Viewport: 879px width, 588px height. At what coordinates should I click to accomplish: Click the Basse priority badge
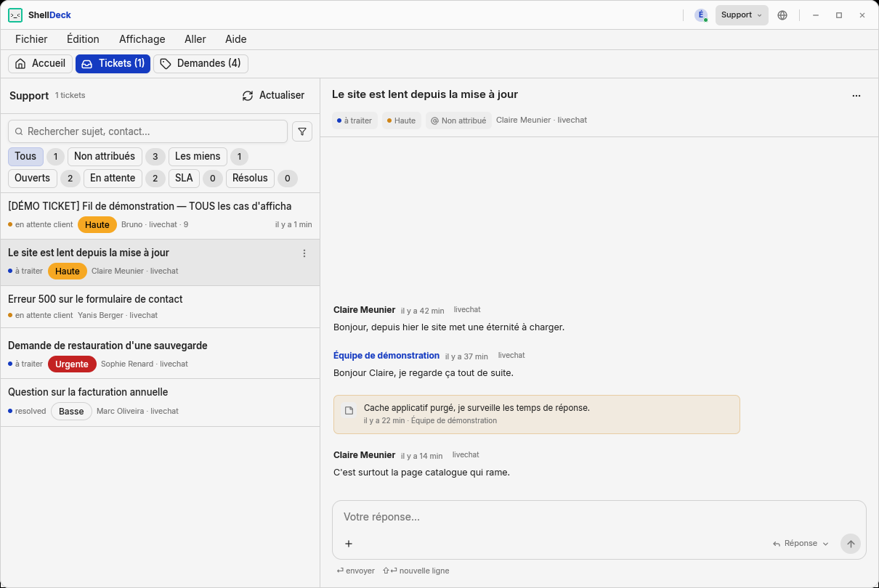pos(71,412)
